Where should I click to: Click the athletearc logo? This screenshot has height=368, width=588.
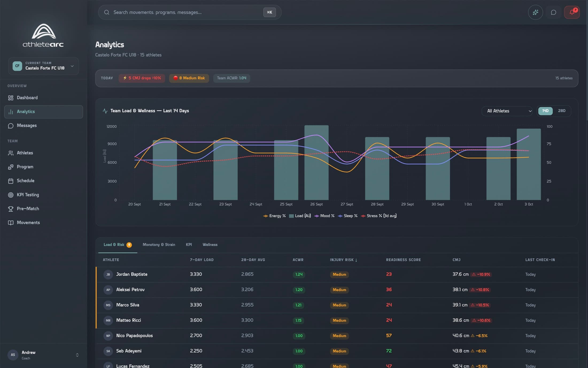pos(43,36)
